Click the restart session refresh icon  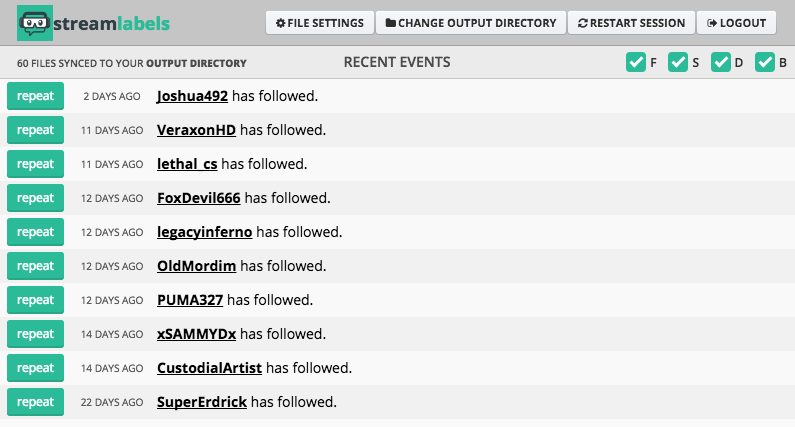[x=583, y=23]
